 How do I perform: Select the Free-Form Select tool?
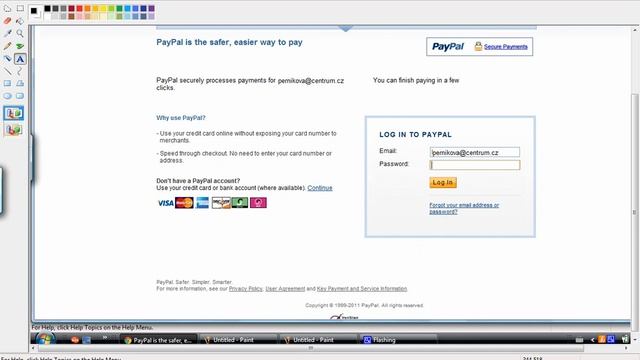pos(7,8)
